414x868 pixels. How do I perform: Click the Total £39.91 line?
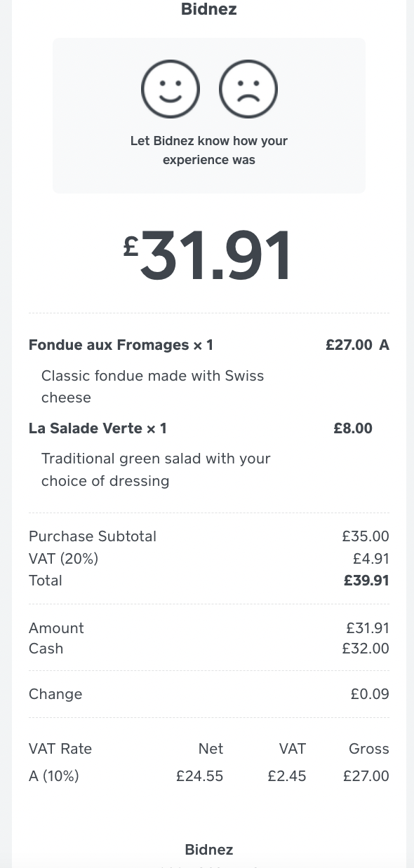point(208,580)
